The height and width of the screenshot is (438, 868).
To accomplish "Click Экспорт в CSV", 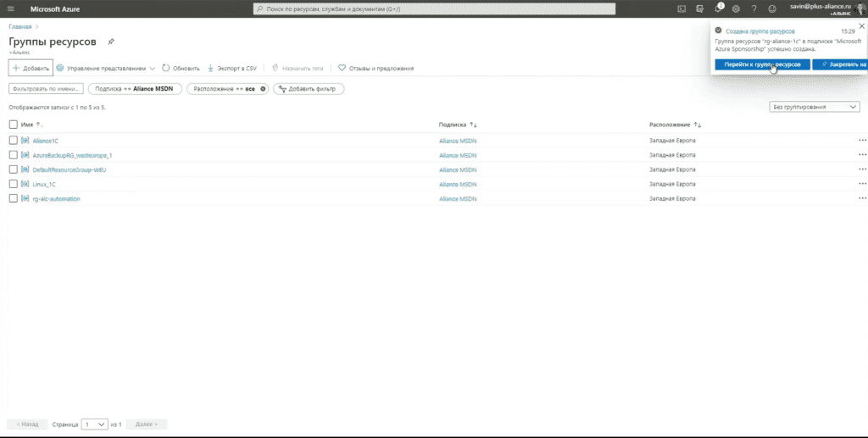I will point(232,69).
